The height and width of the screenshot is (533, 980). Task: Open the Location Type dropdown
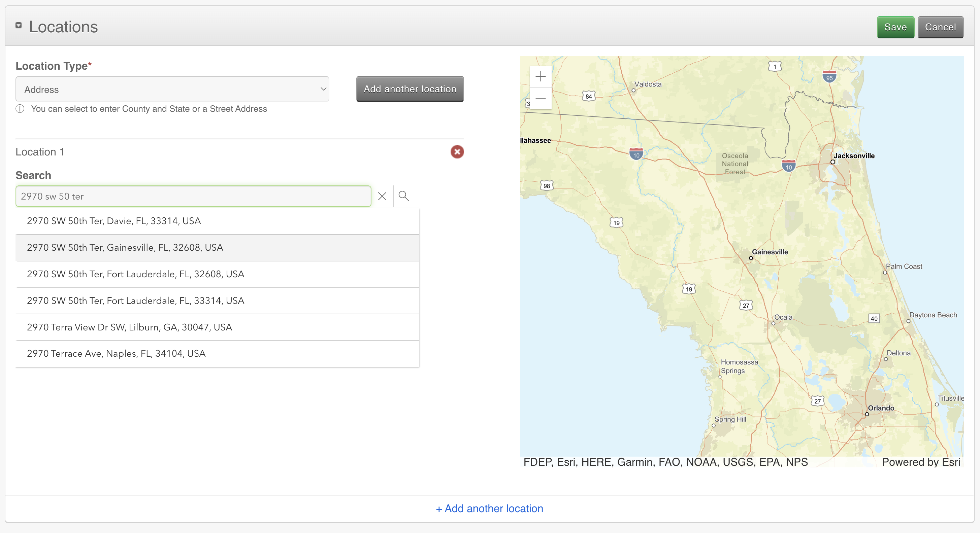coord(172,90)
